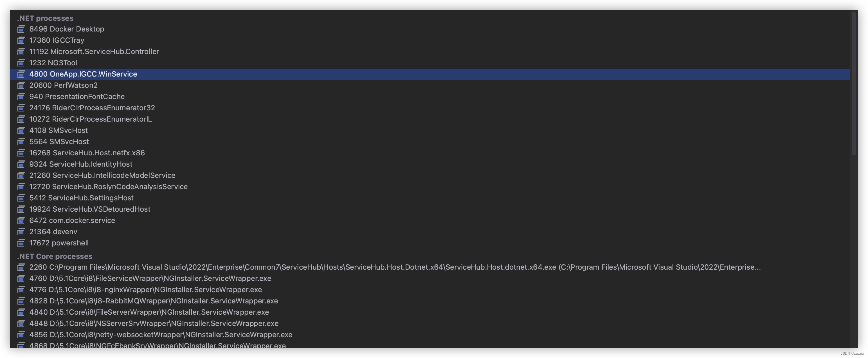The height and width of the screenshot is (358, 868).
Task: Click the PerfWatson2 process icon
Action: [21, 85]
